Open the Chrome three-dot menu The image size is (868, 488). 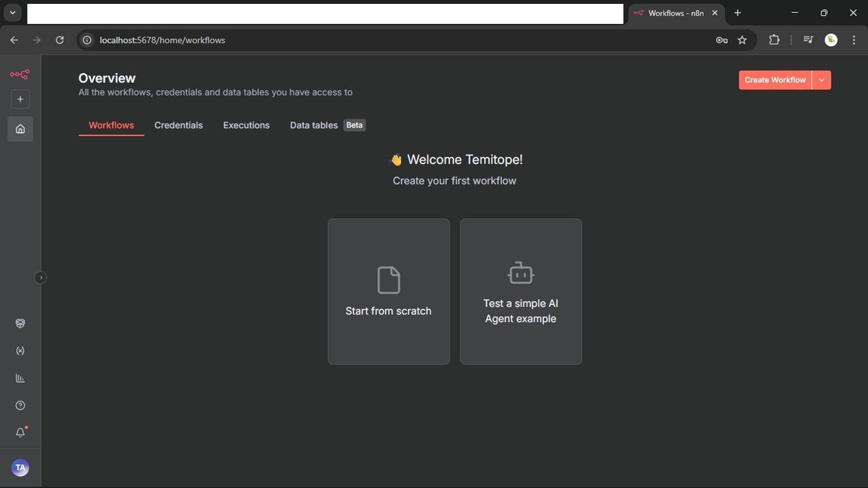click(x=854, y=40)
